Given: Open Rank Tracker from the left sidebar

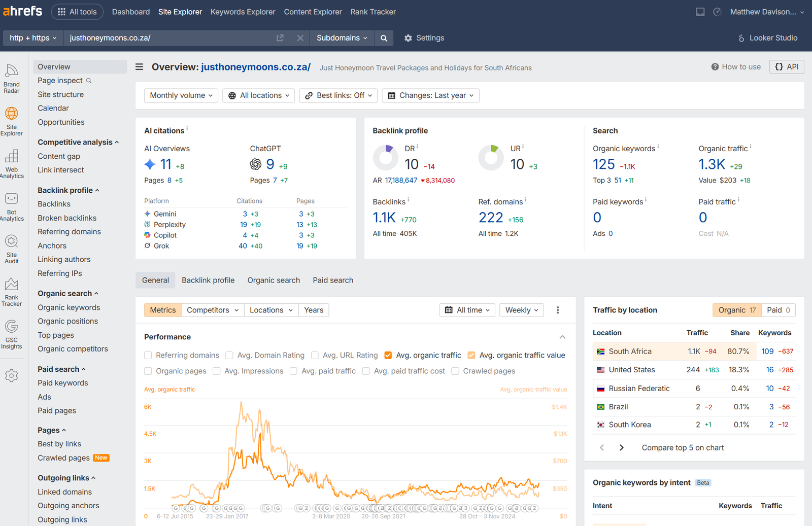Looking at the screenshot, I should click(12, 292).
